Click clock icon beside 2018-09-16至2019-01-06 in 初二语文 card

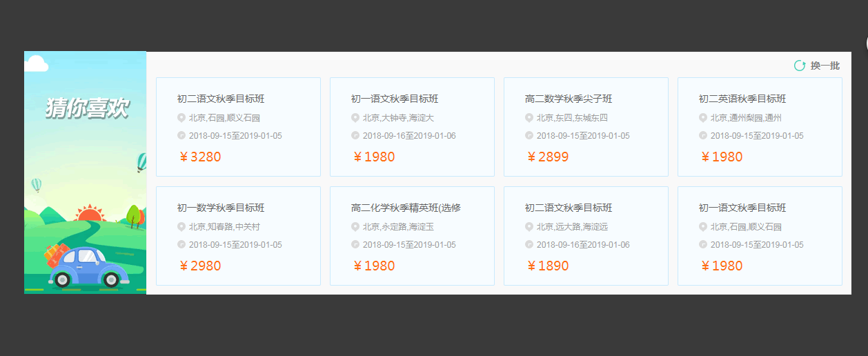pos(529,244)
